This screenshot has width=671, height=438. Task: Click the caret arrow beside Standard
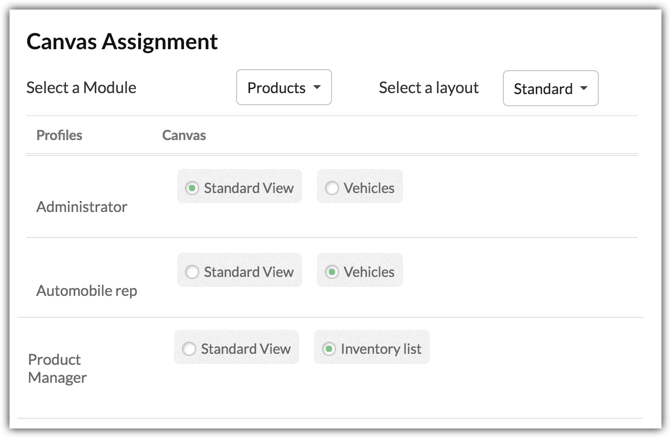[x=583, y=89]
